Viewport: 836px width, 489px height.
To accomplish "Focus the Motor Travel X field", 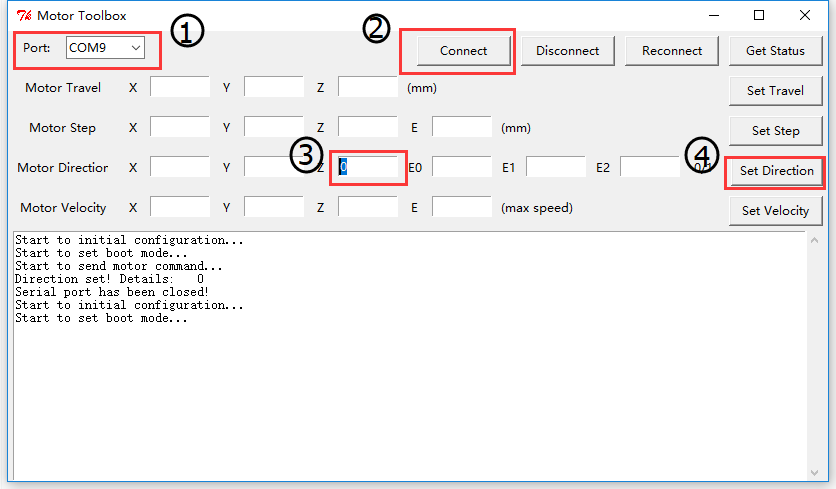I will coord(180,88).
